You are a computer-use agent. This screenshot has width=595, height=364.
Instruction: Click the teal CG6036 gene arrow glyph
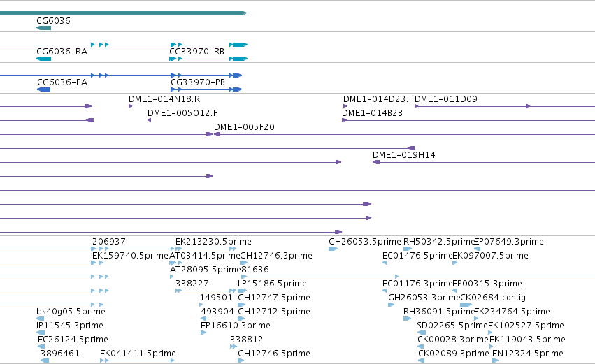(x=43, y=28)
